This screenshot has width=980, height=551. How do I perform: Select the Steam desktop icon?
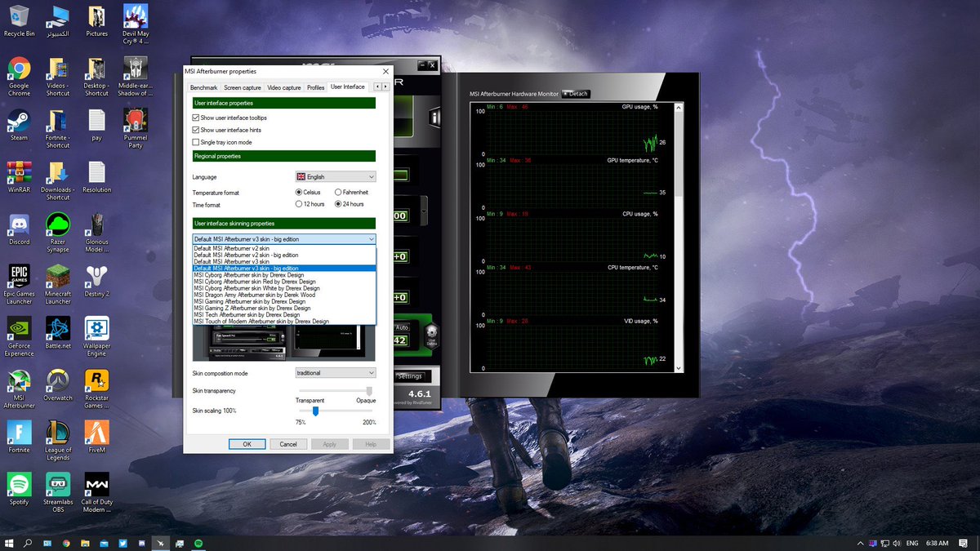[x=19, y=124]
